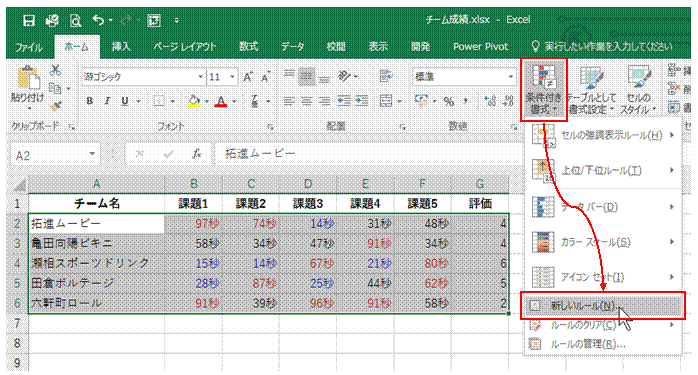The height and width of the screenshot is (375, 698).
Task: Apply yellow fill color bucket
Action: tap(194, 101)
